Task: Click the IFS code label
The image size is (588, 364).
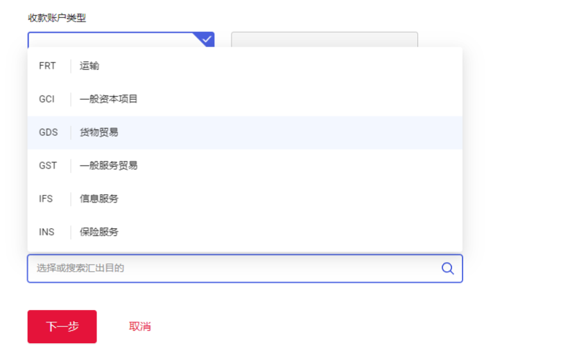Action: tap(46, 199)
